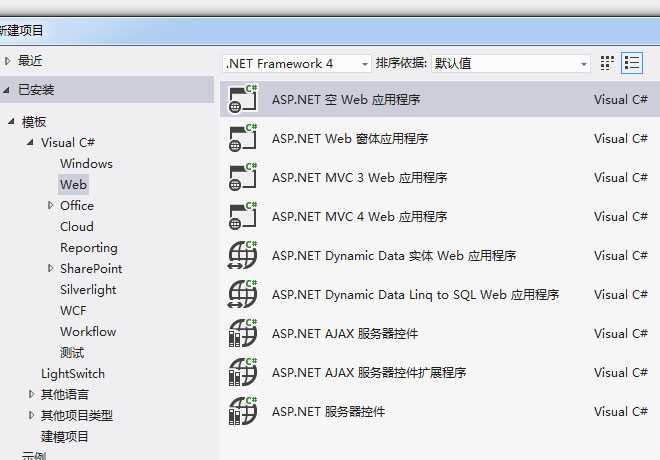Click the 已安装 section header
The image size is (660, 460).
coord(107,90)
